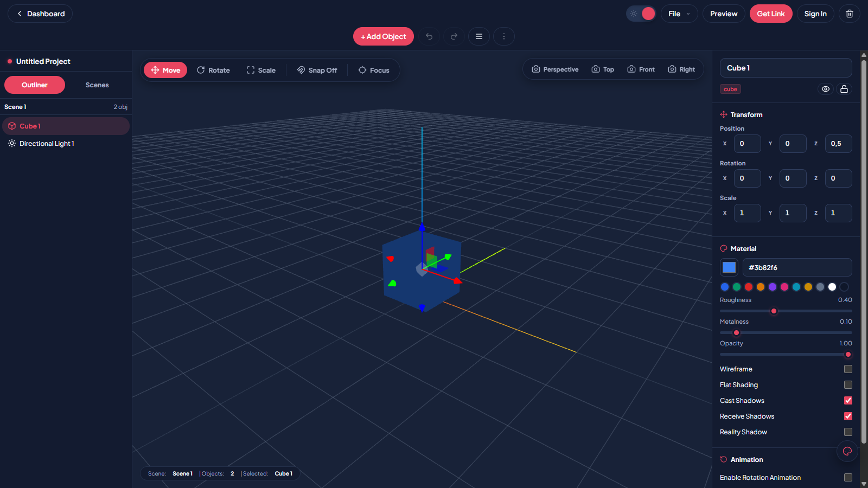
Task: Open the File dropdown menu
Action: pyautogui.click(x=679, y=14)
